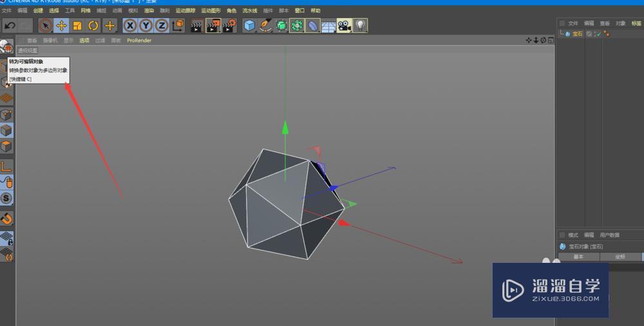Open viewport 选项 menu
Viewport: 644px width, 326px height.
84,41
